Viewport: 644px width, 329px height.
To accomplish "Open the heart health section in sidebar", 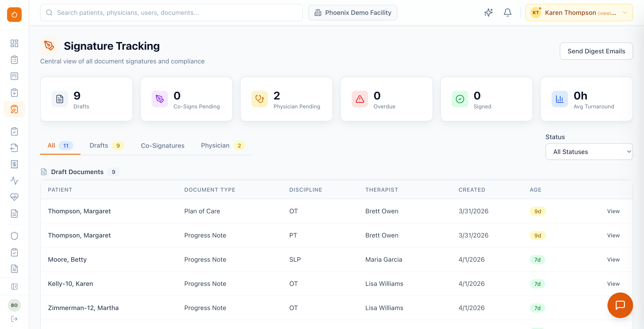I will point(14,197).
